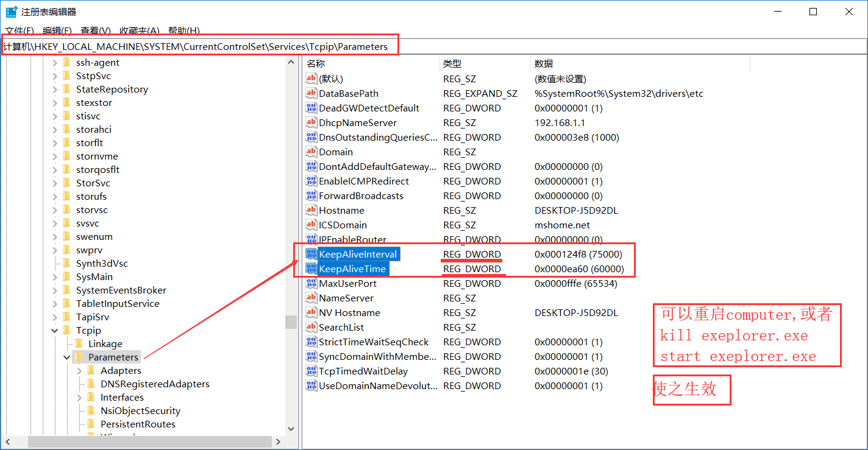868x450 pixels.
Task: Click the DWORD icon beside MaxUserPort
Action: [311, 283]
